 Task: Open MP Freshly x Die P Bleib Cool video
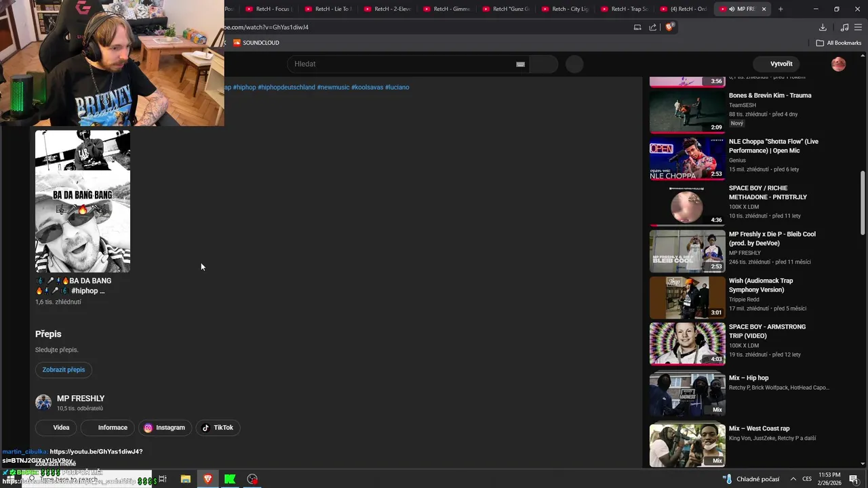click(x=772, y=239)
